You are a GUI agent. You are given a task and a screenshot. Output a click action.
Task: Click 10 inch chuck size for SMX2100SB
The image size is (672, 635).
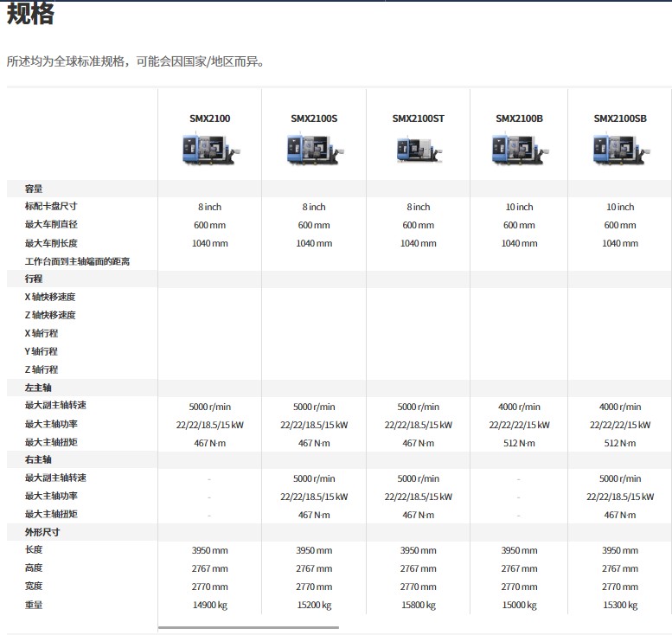620,207
